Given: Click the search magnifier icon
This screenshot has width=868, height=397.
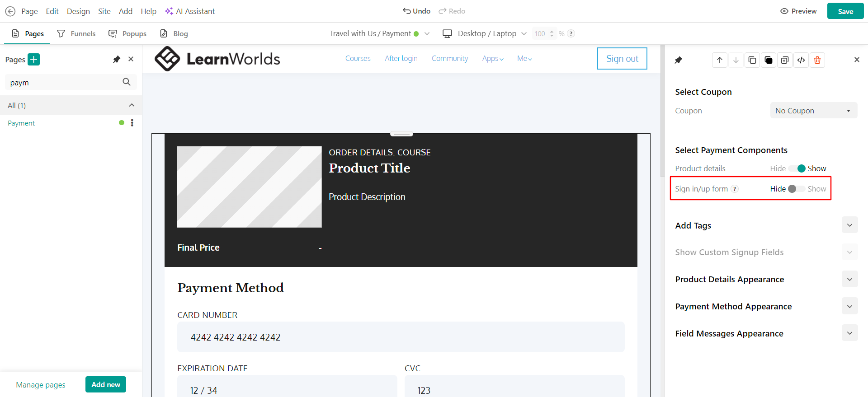Looking at the screenshot, I should click(127, 82).
